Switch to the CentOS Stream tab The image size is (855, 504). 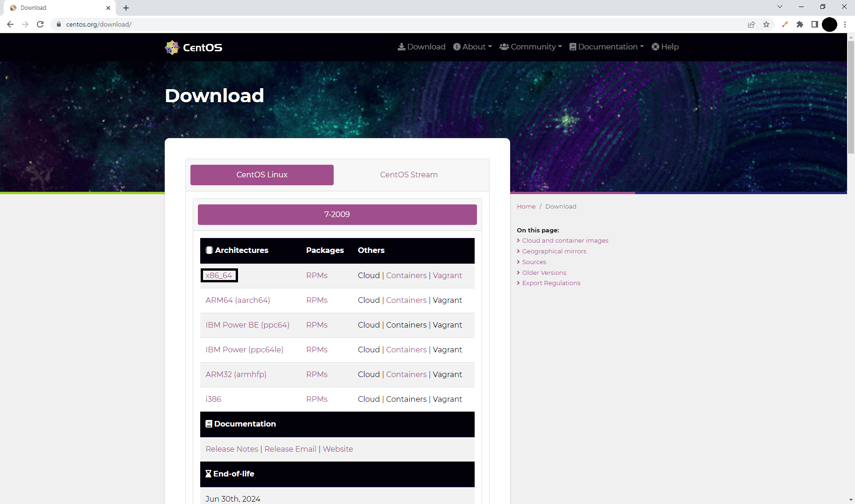(409, 175)
